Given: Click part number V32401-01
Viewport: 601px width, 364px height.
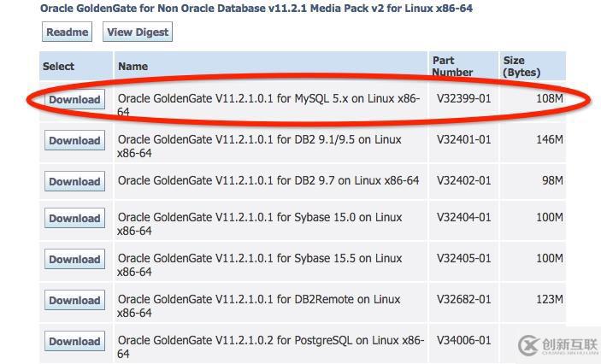Looking at the screenshot, I should (463, 139).
